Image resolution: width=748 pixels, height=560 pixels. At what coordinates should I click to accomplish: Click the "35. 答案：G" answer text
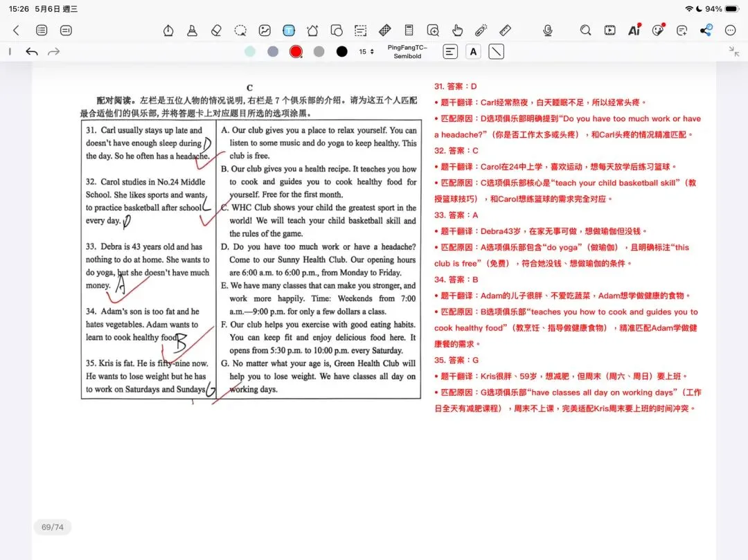[x=456, y=360]
